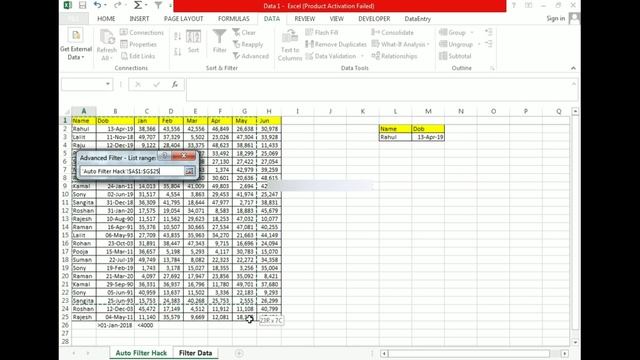Open DataEntry tab
This screenshot has height=360, width=640.
[418, 19]
